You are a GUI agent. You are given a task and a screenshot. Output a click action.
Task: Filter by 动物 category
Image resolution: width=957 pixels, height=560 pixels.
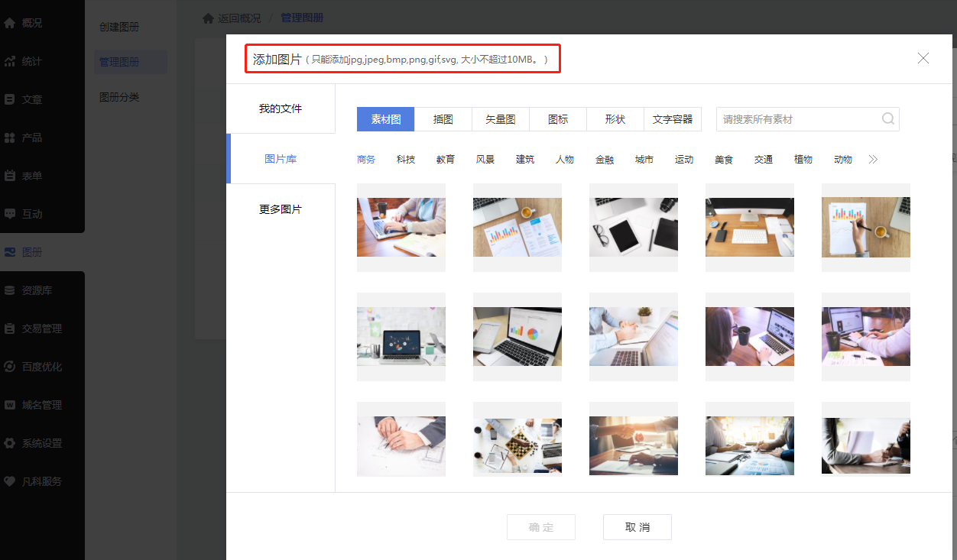[843, 160]
